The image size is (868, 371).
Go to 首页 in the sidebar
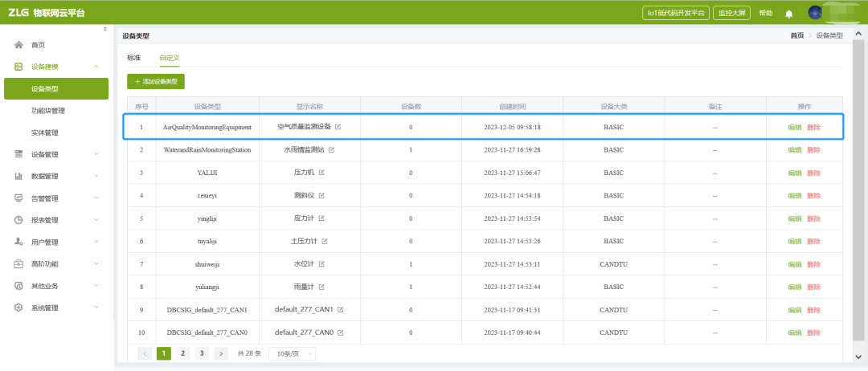tap(39, 45)
